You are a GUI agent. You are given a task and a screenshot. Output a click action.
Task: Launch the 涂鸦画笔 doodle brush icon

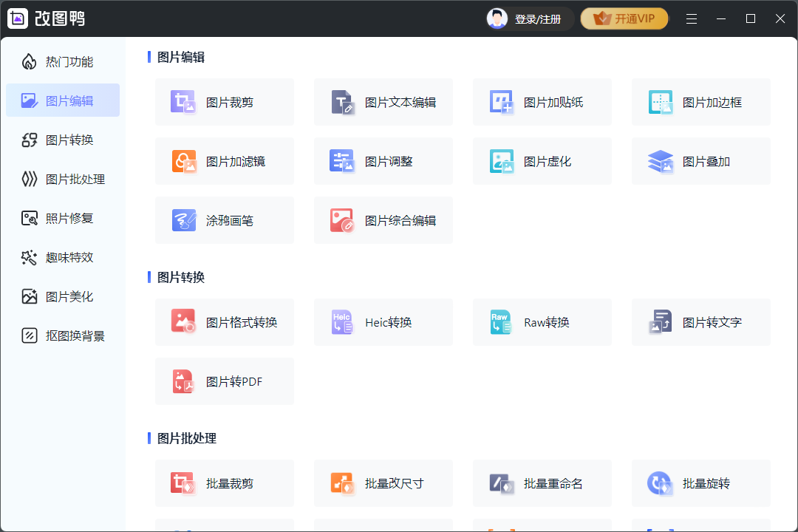pos(183,220)
